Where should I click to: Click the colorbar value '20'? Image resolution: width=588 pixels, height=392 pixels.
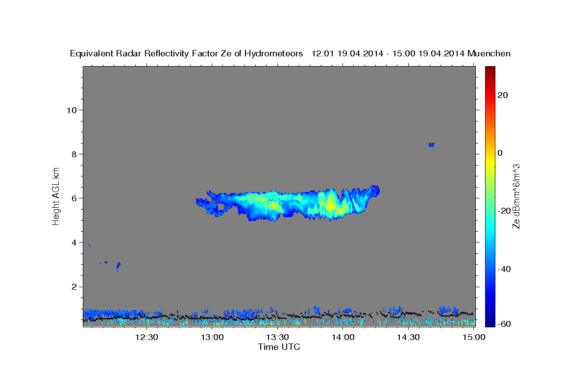pos(502,95)
